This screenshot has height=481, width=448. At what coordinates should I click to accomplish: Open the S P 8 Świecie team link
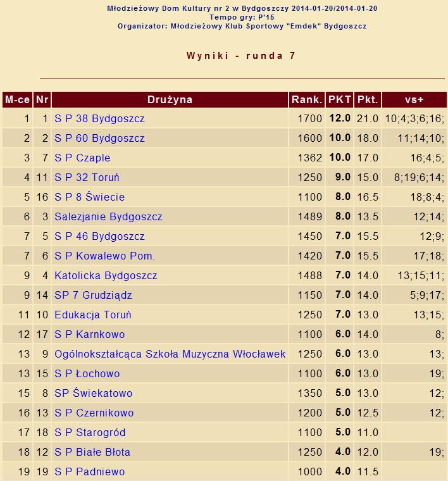[90, 197]
